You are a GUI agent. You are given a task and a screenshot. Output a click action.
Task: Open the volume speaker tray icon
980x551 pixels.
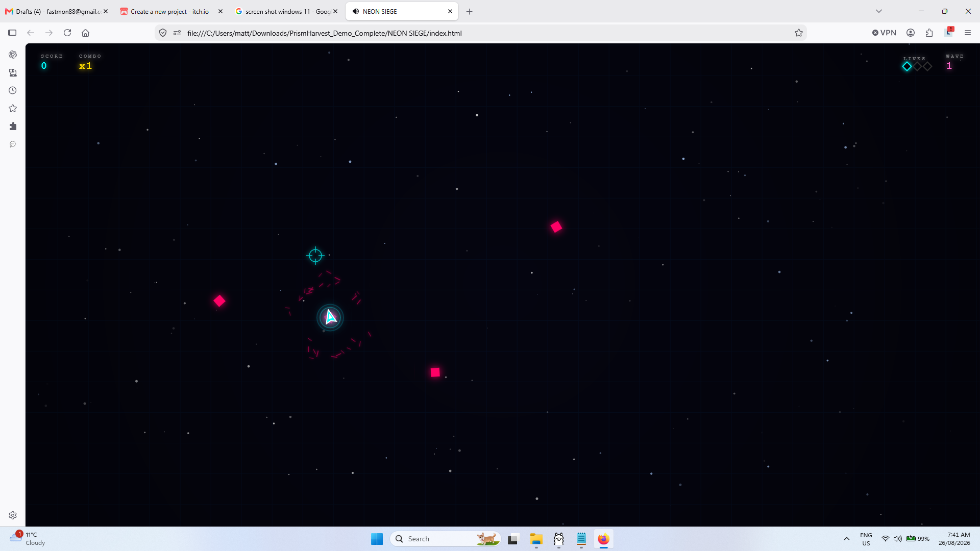(898, 539)
